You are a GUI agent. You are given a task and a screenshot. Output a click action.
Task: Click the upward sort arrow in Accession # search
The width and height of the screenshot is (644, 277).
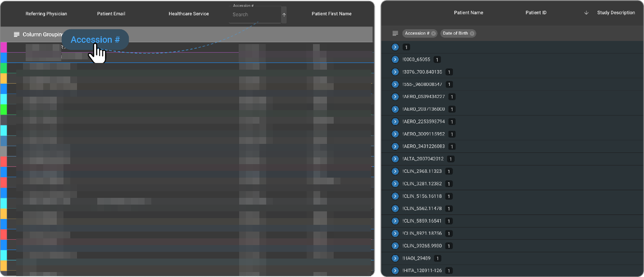[x=283, y=14]
